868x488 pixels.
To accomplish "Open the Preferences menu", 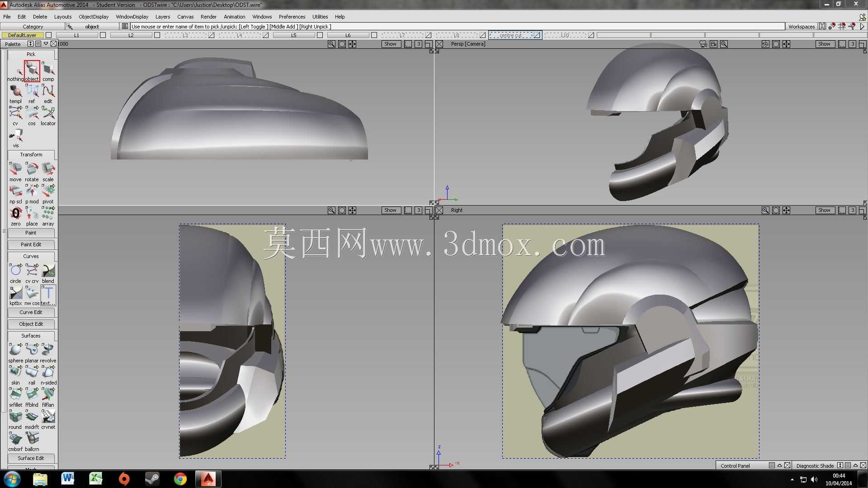I will [x=292, y=17].
